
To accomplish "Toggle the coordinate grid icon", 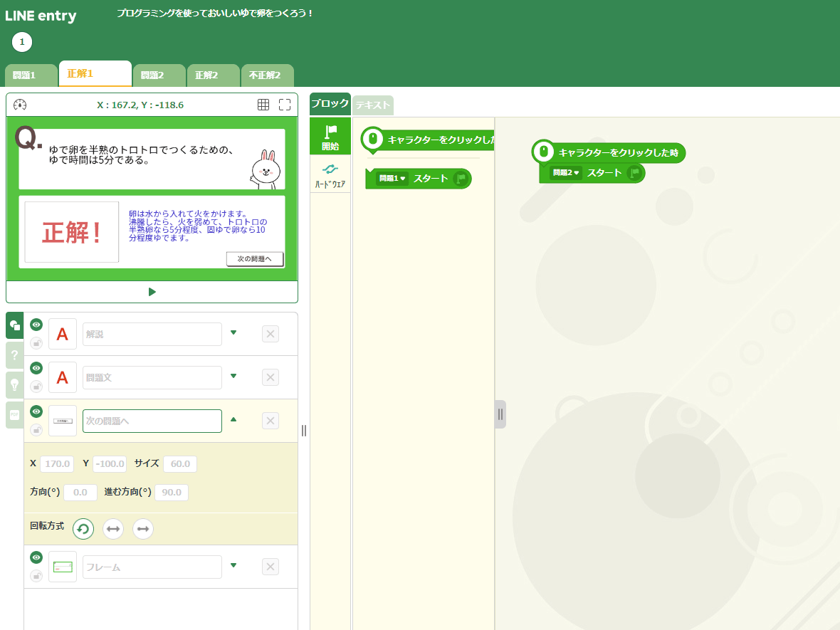I will tap(263, 105).
